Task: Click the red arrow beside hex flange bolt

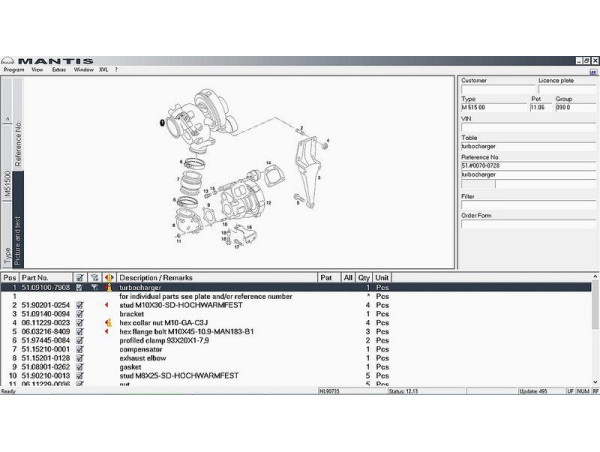Action: point(107,331)
